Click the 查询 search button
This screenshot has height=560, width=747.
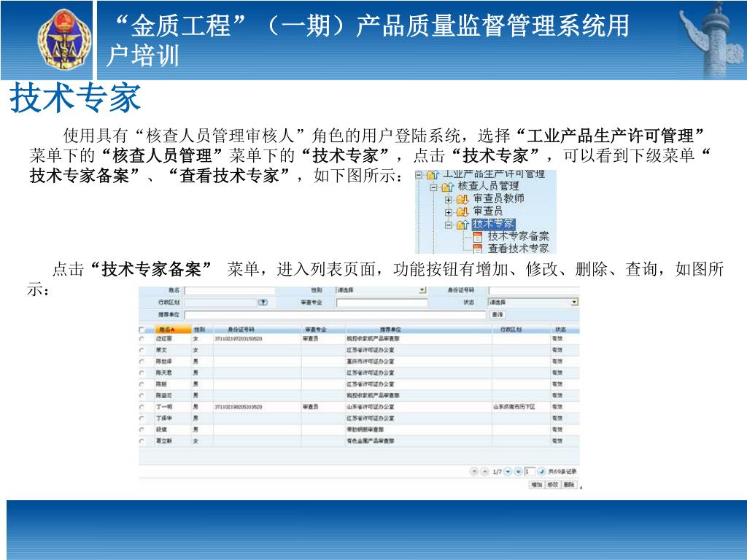pyautogui.click(x=497, y=315)
